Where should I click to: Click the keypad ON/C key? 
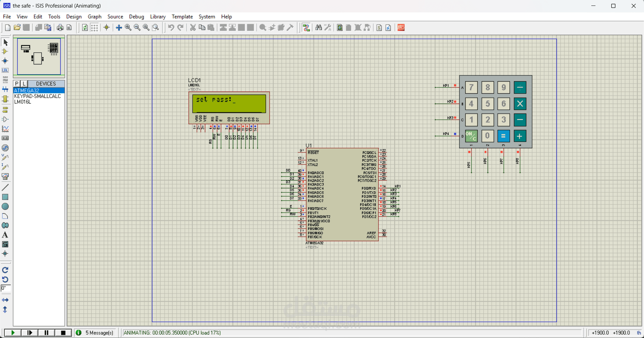tap(471, 136)
